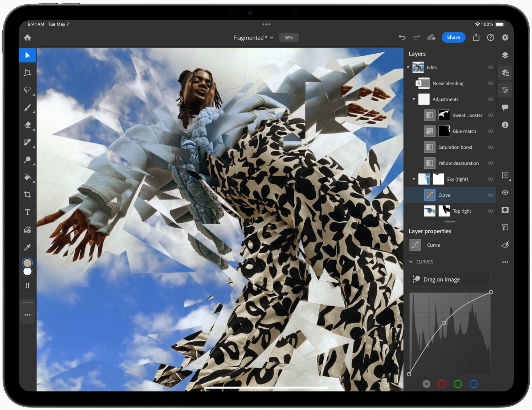This screenshot has height=410, width=532.
Task: Collapse the Edits layer group
Action: click(408, 67)
